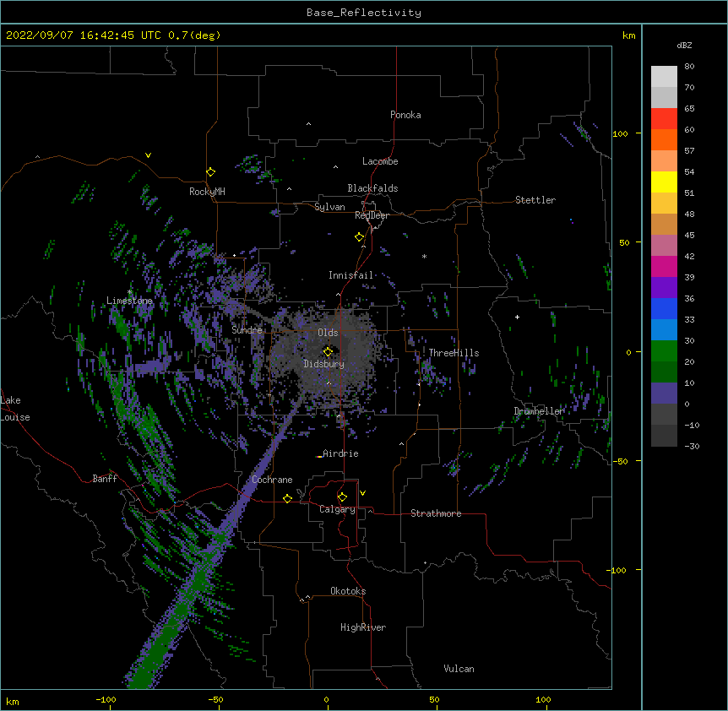The image size is (728, 711).
Task: Click the white plus marker north of Drumheller
Action: click(x=517, y=317)
